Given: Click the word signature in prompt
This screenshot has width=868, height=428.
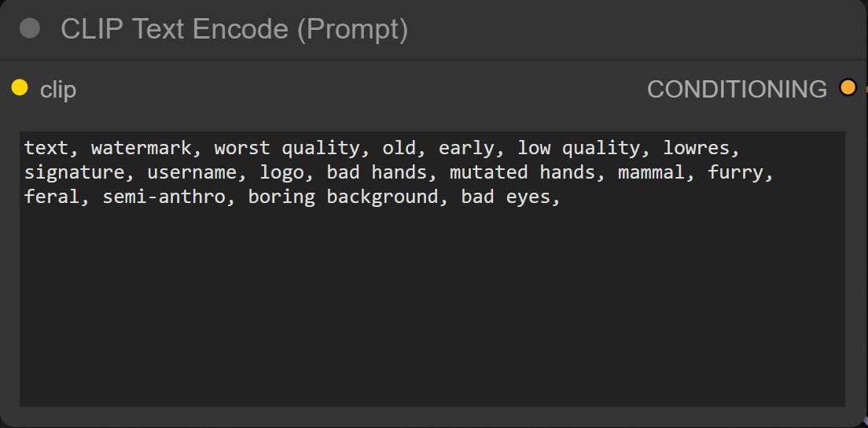Looking at the screenshot, I should pyautogui.click(x=74, y=172).
